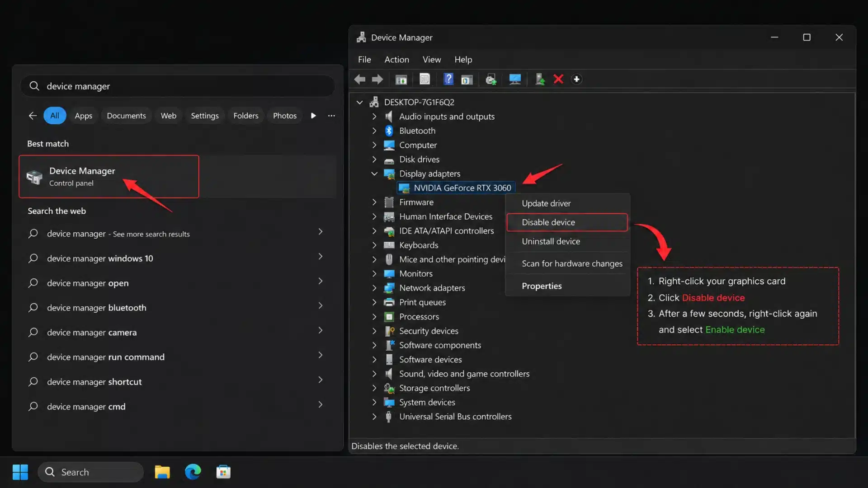Click the Device Manager best match icon
Screen dimensions: 868x488
pyautogui.click(x=35, y=177)
